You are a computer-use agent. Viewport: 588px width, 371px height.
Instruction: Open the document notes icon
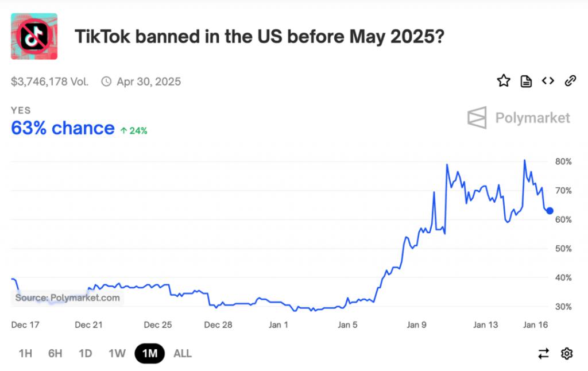tap(526, 81)
